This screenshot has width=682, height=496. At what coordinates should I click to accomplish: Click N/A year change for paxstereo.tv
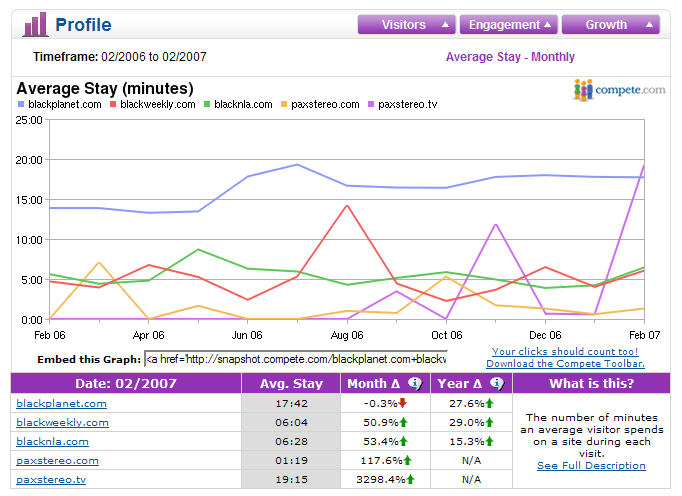pos(471,480)
